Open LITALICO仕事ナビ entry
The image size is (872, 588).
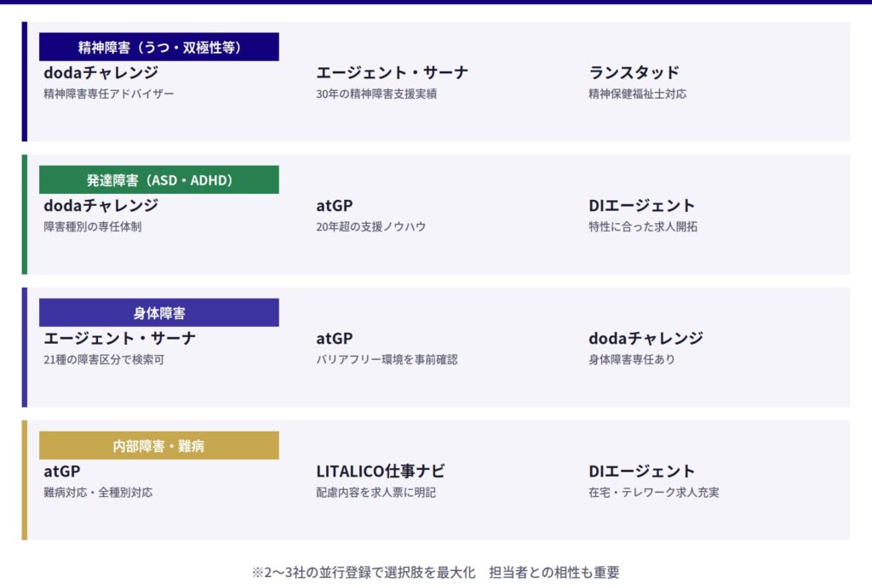click(381, 471)
